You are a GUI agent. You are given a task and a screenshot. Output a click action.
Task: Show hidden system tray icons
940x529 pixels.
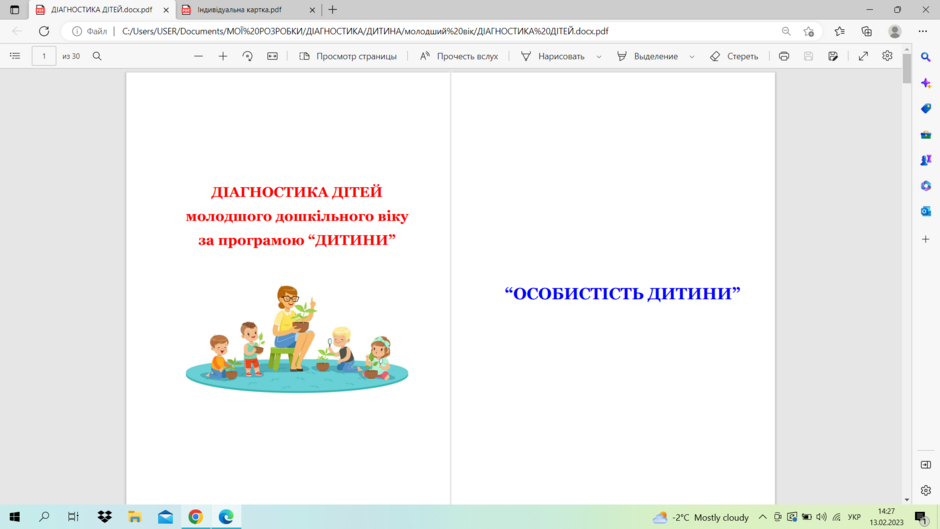pos(763,517)
